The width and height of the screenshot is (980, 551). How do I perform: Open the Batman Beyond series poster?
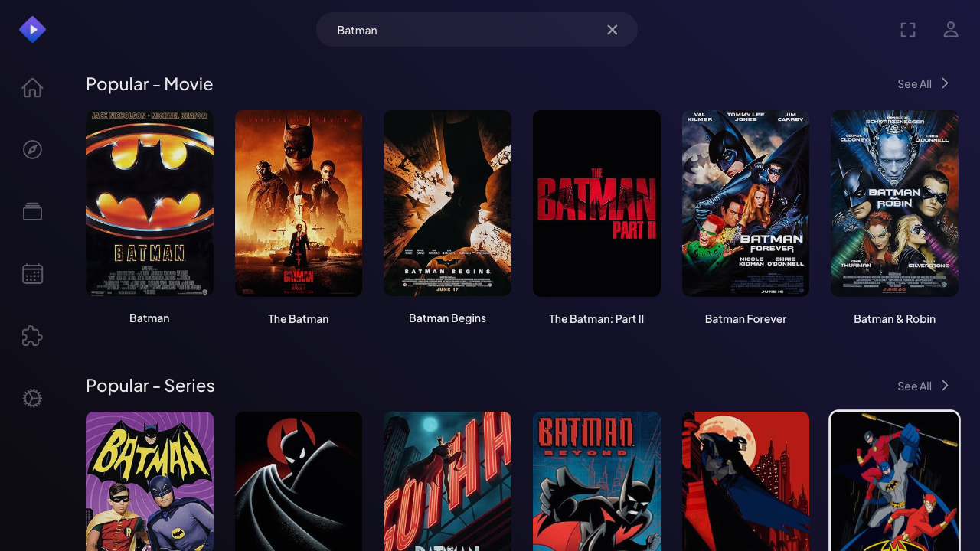click(x=596, y=481)
